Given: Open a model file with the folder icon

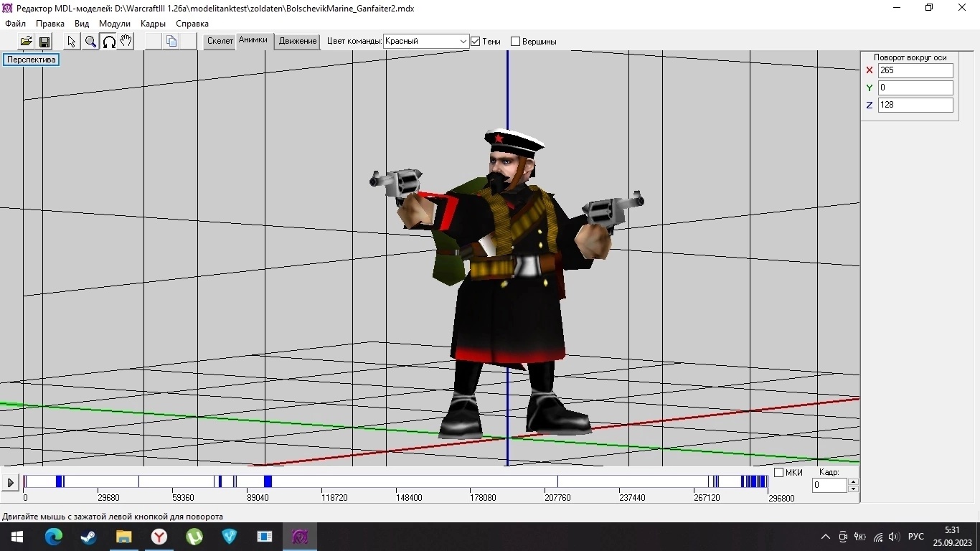Looking at the screenshot, I should pos(26,42).
